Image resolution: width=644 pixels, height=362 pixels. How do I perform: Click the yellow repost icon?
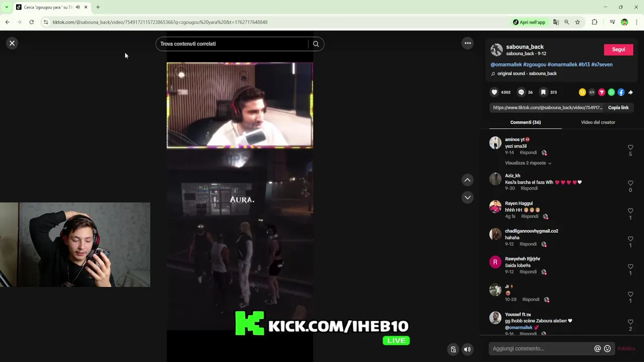582,92
